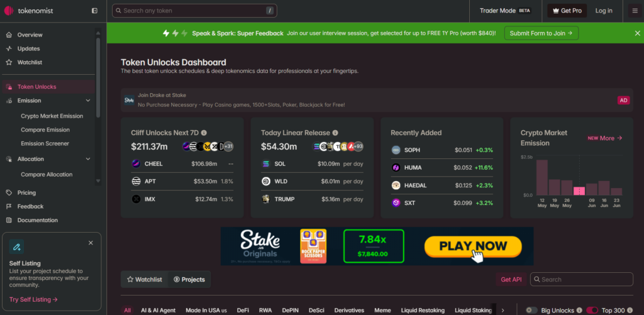Screen dimensions: 644x315
Task: Click info icon next to Big Unlocks
Action: pyautogui.click(x=579, y=310)
